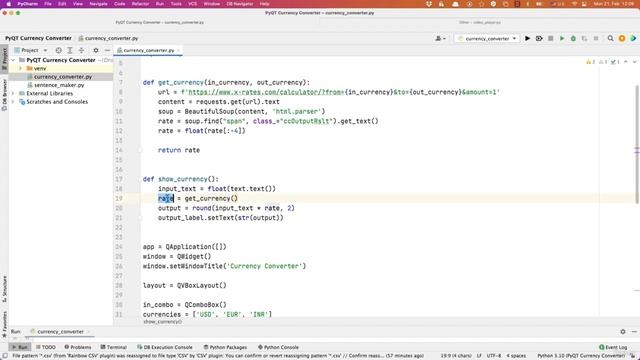
Task: Open Python Console tool window
Action: pyautogui.click(x=278, y=347)
